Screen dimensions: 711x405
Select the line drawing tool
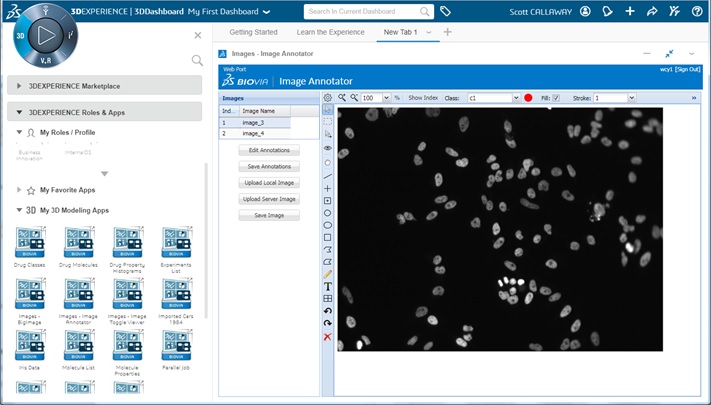click(x=328, y=176)
